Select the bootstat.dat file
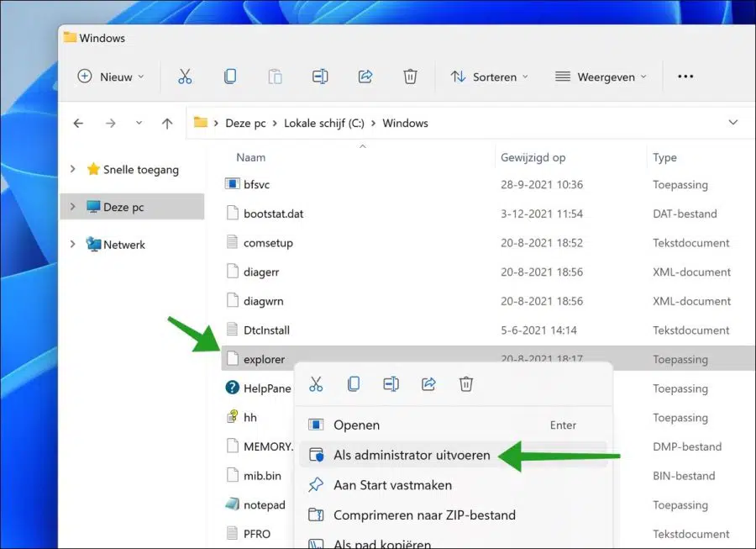Screen dimensions: 756x549 [x=273, y=214]
